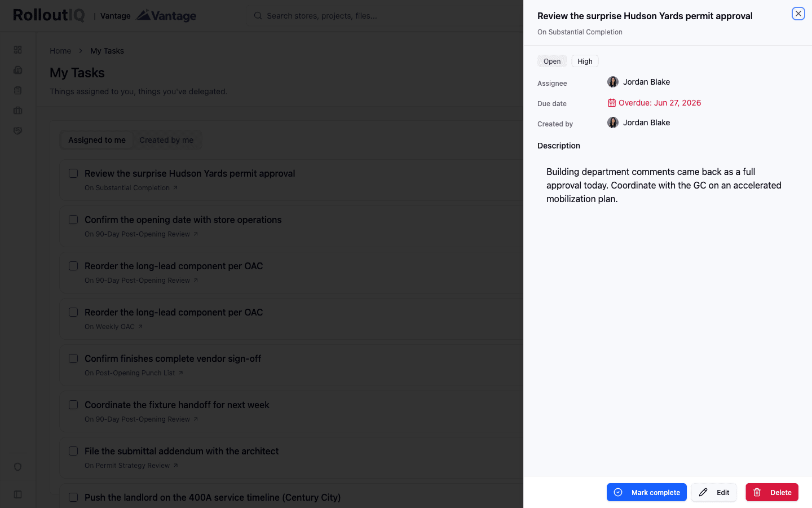Image resolution: width=812 pixels, height=508 pixels.
Task: Check Confirm finishes complete vendor sign-off
Action: 73,358
